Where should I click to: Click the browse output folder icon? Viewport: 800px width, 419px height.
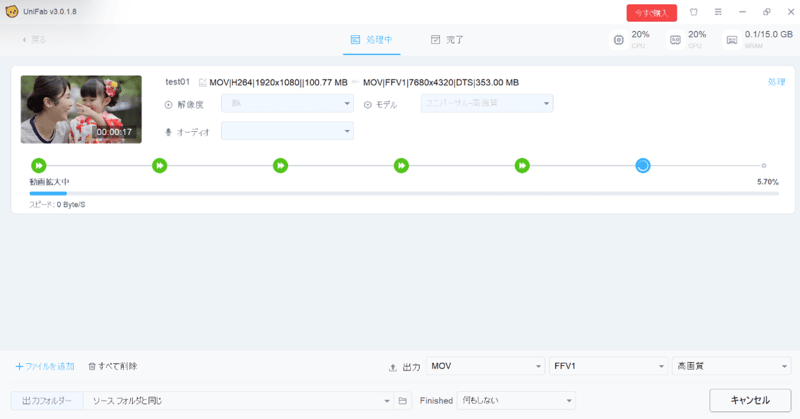[403, 400]
